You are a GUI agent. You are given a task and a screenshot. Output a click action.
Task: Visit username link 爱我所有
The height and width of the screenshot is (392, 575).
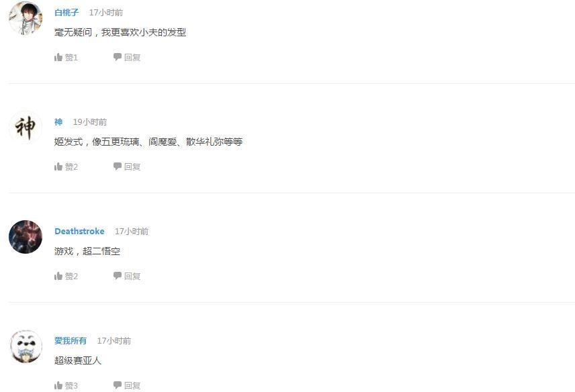[71, 341]
